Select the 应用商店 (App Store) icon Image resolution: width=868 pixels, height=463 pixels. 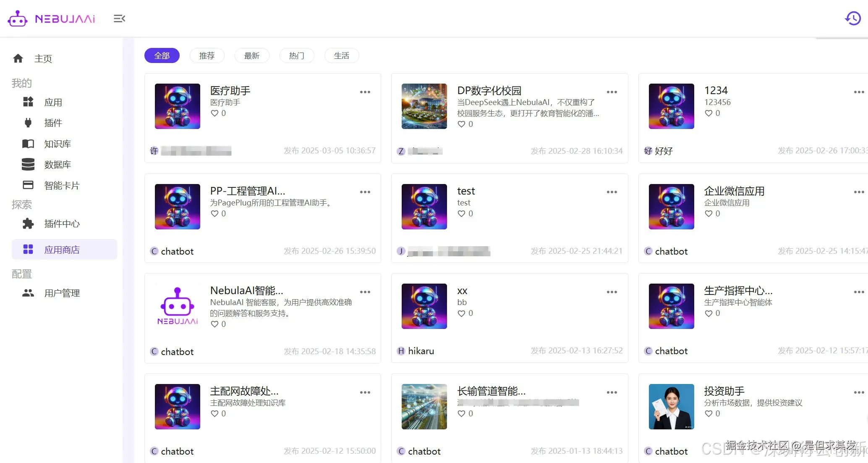(28, 249)
